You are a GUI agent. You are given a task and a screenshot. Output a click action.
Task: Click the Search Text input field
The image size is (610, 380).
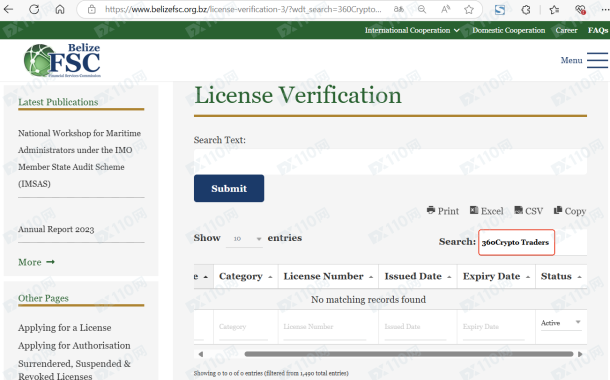point(390,162)
